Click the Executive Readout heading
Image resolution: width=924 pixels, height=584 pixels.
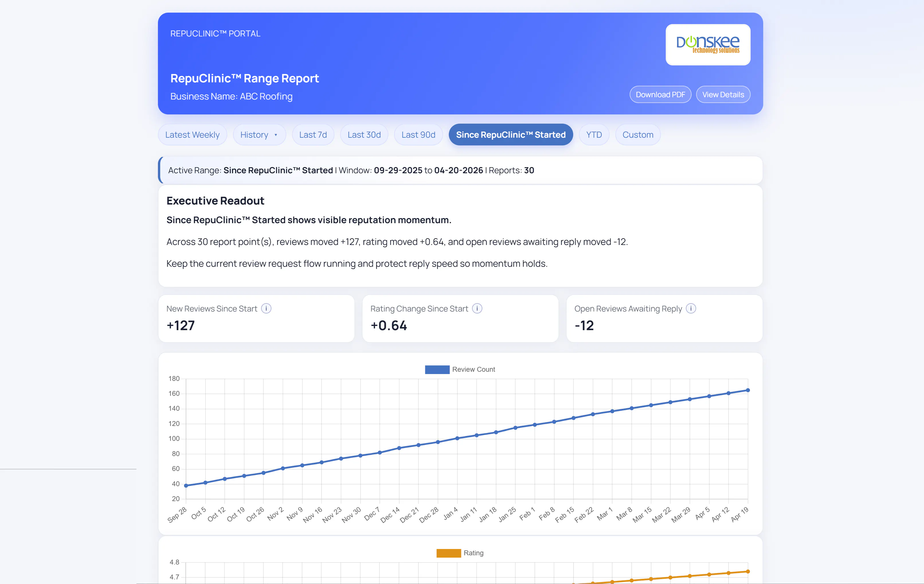click(x=215, y=201)
